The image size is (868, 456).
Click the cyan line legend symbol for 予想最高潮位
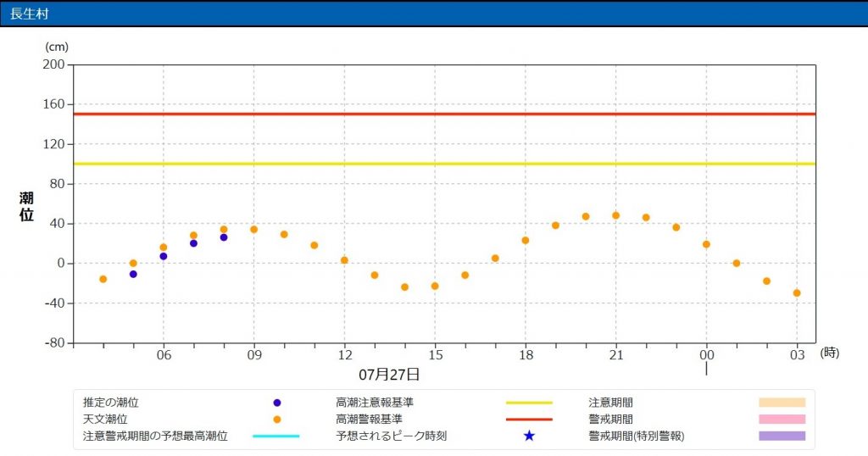pyautogui.click(x=275, y=436)
